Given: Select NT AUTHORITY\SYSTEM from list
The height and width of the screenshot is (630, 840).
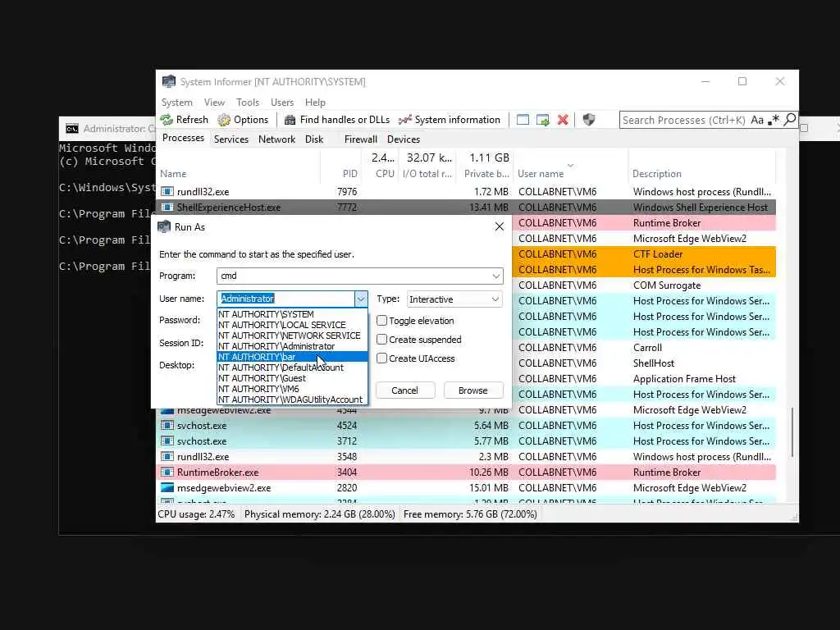Looking at the screenshot, I should [293, 314].
